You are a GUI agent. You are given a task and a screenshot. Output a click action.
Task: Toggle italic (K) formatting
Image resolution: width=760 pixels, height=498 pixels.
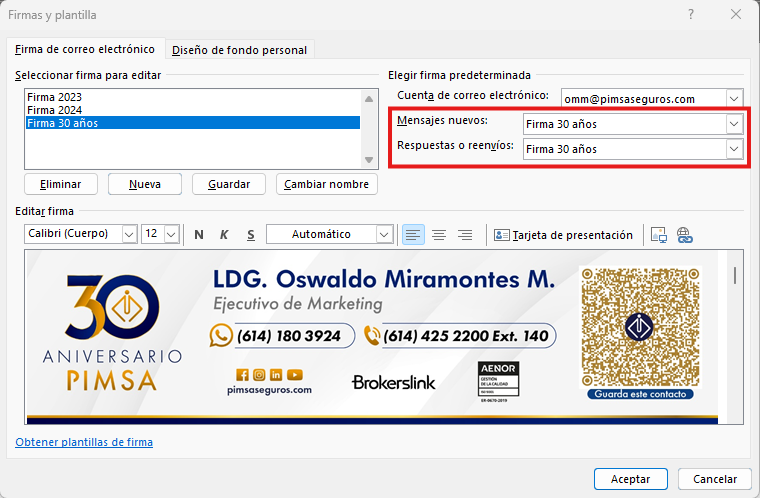click(224, 235)
